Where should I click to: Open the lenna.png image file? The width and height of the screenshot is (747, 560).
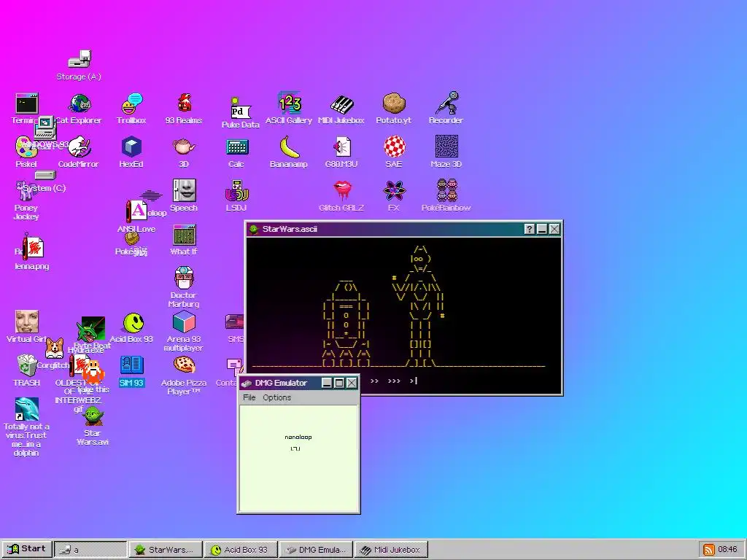(34, 246)
